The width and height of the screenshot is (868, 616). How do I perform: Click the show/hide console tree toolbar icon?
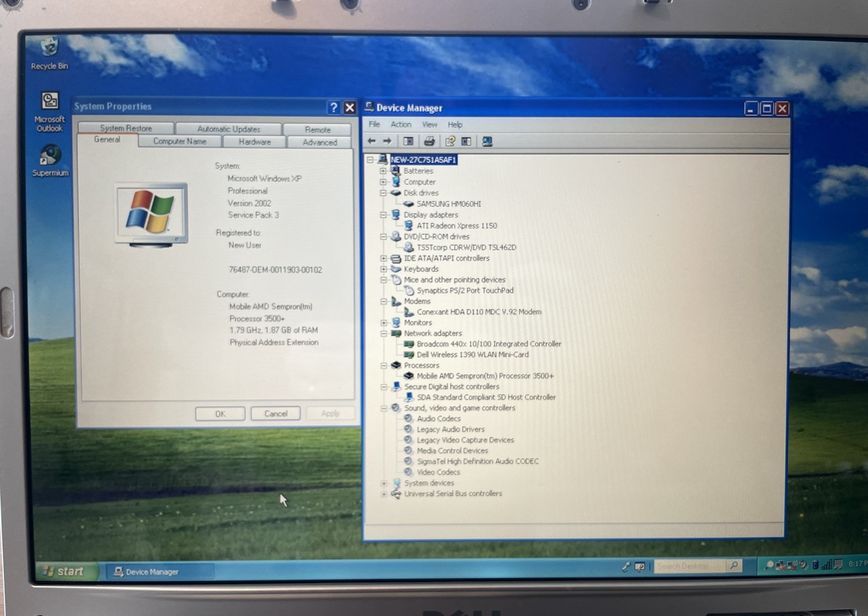point(408,142)
